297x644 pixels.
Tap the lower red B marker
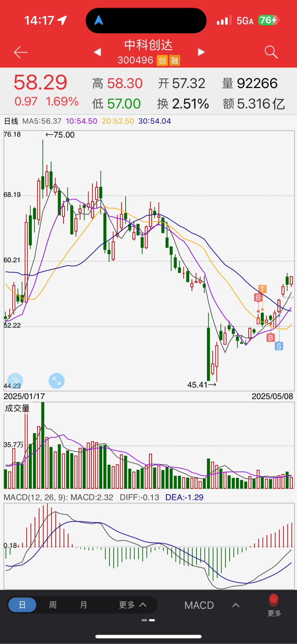click(270, 338)
